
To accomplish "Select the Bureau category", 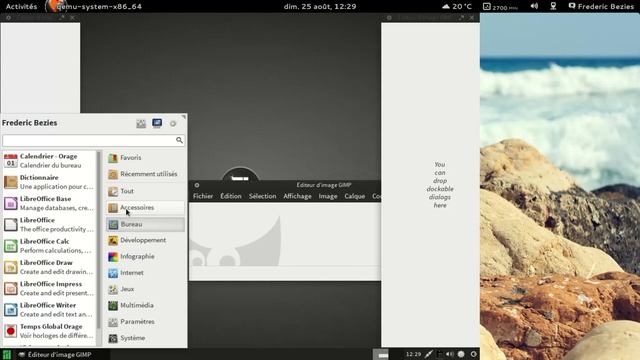I will pyautogui.click(x=145, y=224).
